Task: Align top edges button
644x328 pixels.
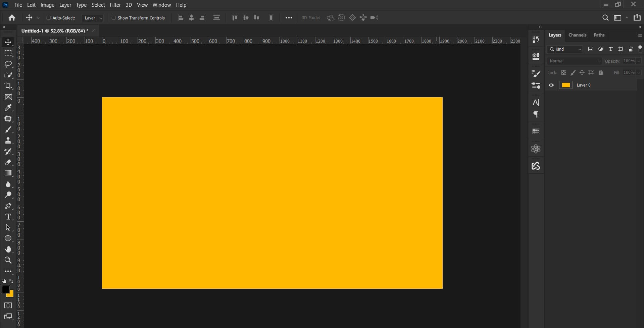Action: pos(235,18)
